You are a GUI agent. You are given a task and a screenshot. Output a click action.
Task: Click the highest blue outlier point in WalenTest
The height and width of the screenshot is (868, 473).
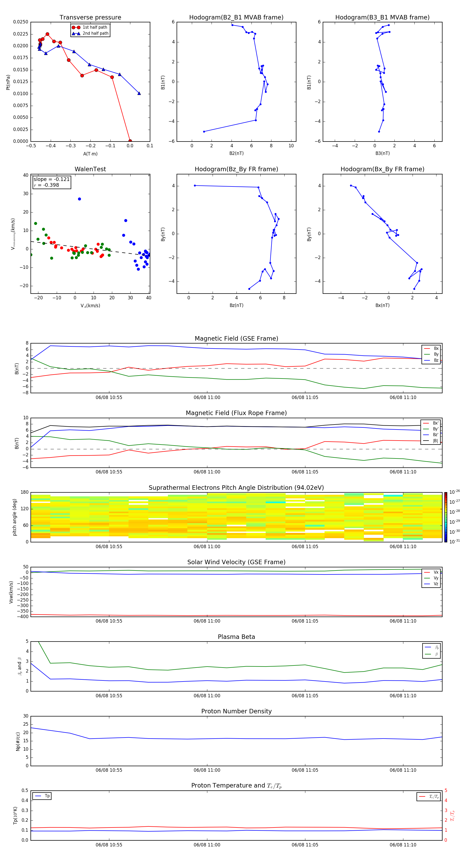pos(79,199)
